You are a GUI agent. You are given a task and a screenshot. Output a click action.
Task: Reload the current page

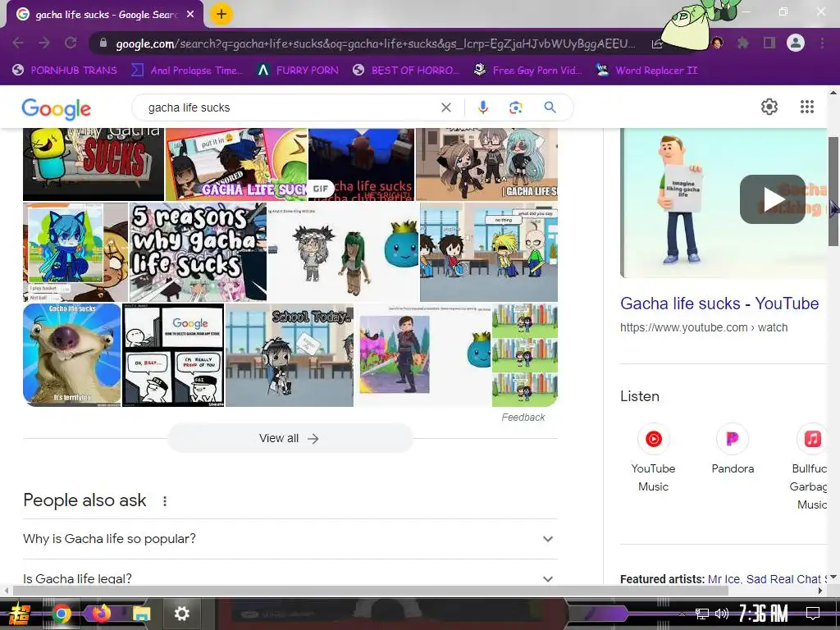point(71,43)
